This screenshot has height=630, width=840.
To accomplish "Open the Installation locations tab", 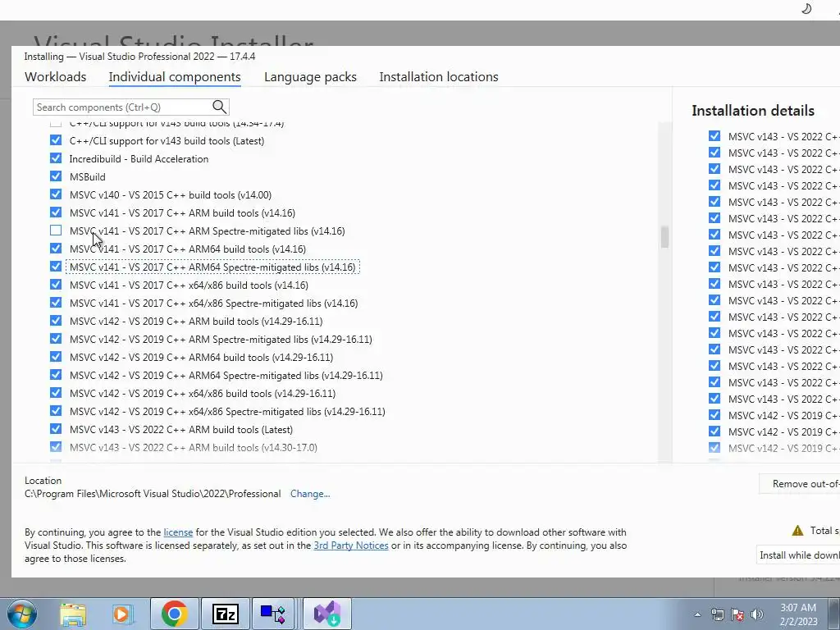I will tap(439, 76).
